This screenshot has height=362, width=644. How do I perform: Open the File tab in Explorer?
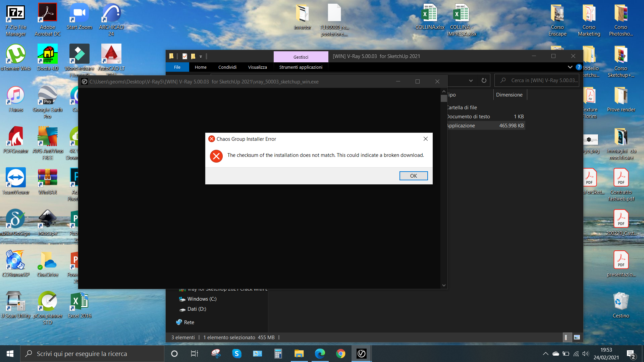(x=177, y=67)
